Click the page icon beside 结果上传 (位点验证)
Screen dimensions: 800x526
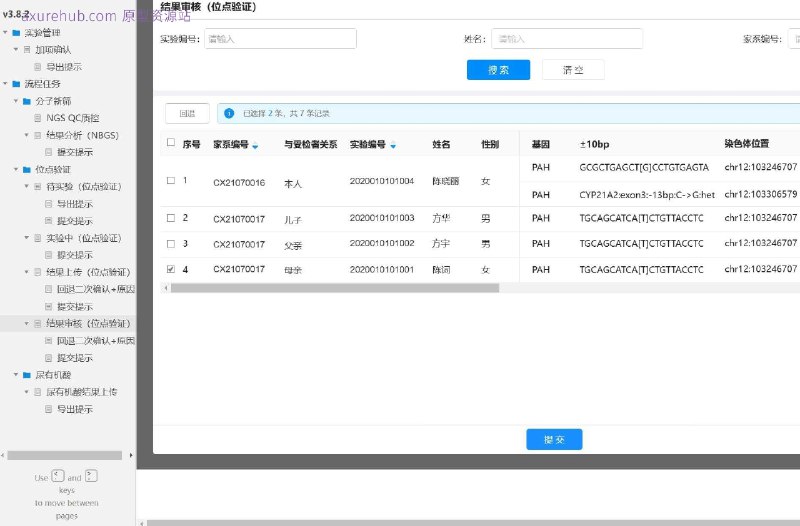[x=38, y=272]
